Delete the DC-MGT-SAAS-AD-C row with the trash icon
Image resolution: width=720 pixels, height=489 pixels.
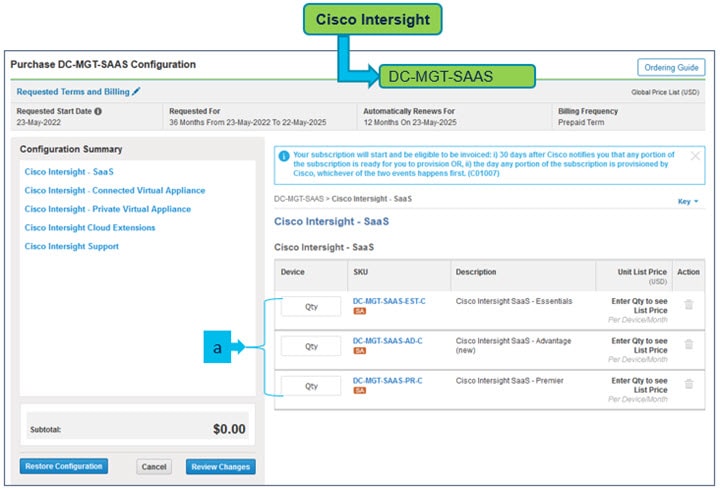pos(688,344)
